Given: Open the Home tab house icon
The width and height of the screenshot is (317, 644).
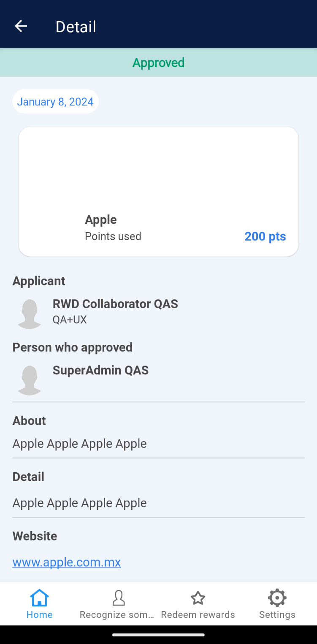Looking at the screenshot, I should point(39,598).
